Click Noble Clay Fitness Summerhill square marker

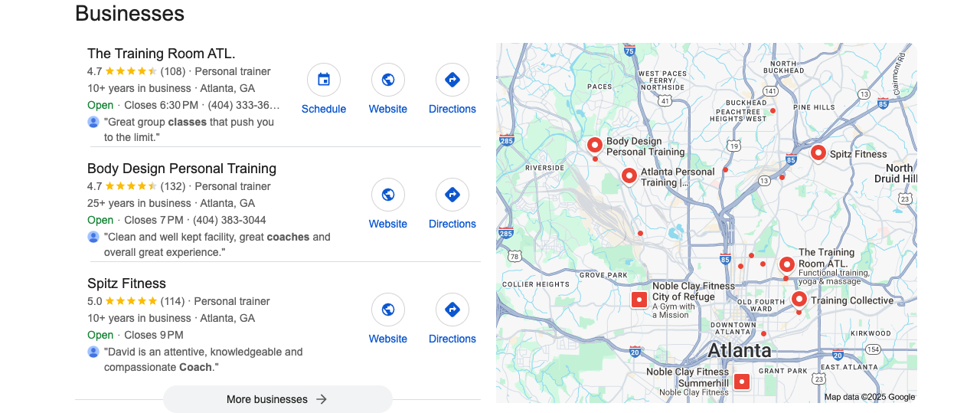(x=741, y=382)
